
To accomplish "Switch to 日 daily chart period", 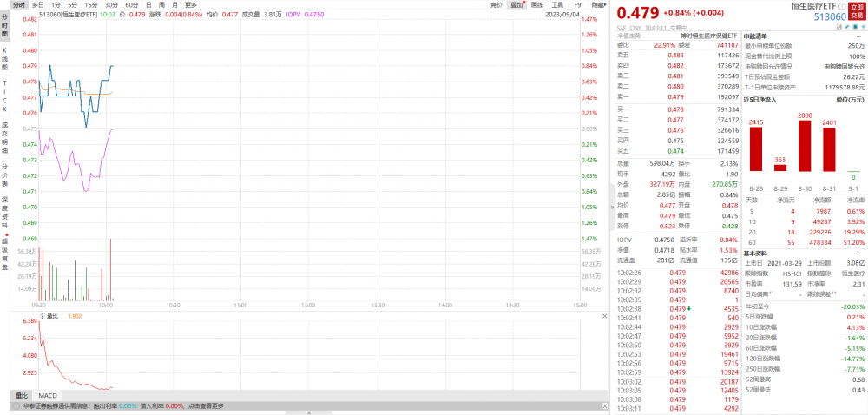I will tap(149, 4).
